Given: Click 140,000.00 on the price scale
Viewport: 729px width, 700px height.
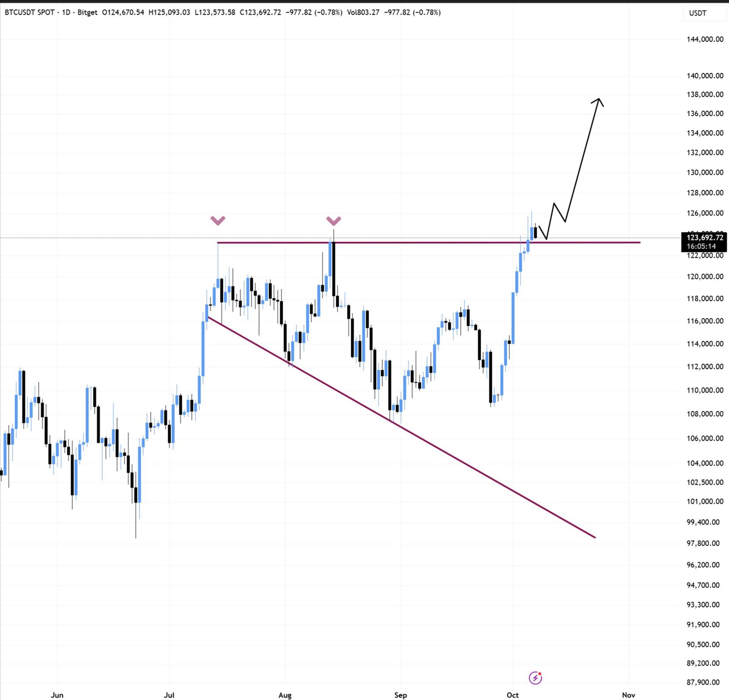Looking at the screenshot, I should (x=704, y=76).
